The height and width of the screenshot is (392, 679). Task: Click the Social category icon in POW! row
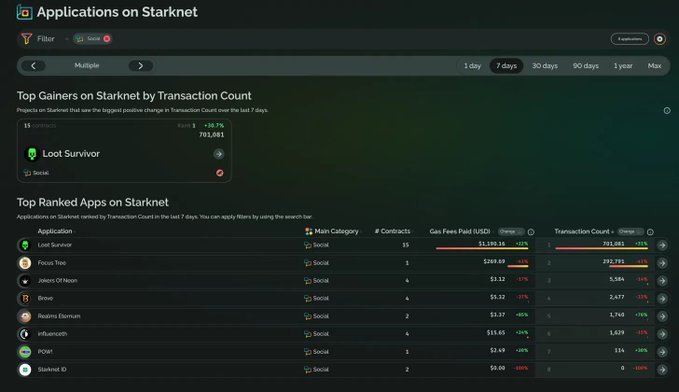[x=307, y=352]
